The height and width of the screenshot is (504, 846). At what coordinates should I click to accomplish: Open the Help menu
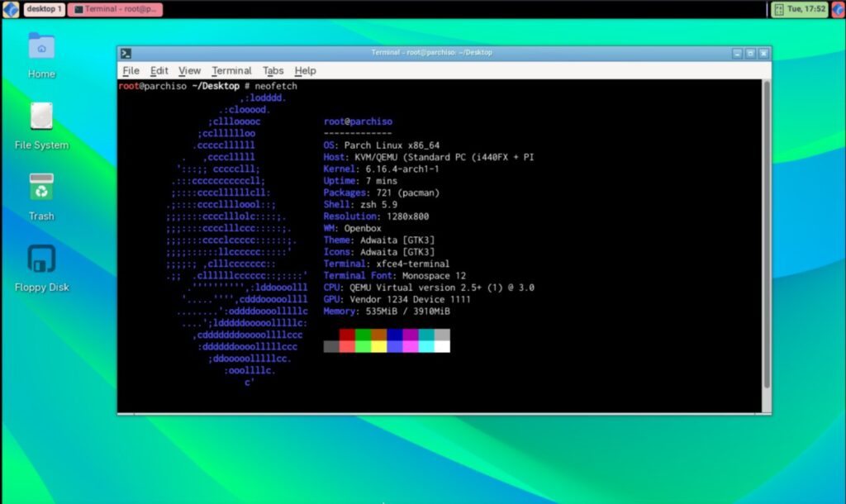(x=305, y=71)
